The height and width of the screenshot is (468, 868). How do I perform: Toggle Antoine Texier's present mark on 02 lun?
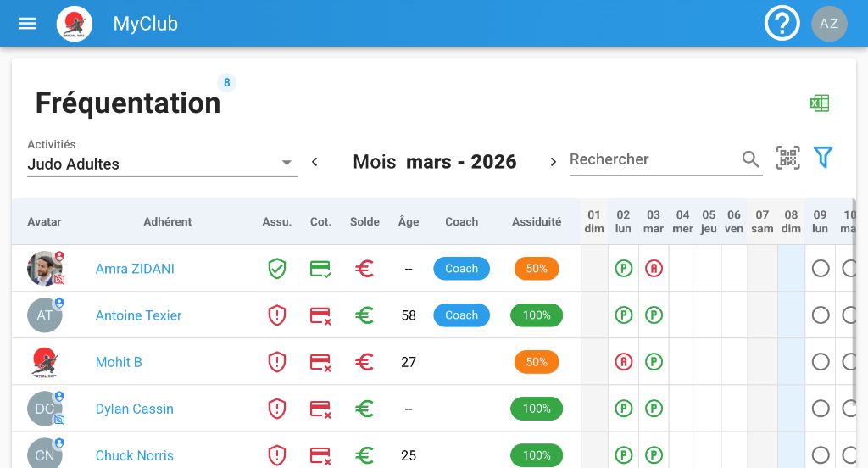623,315
